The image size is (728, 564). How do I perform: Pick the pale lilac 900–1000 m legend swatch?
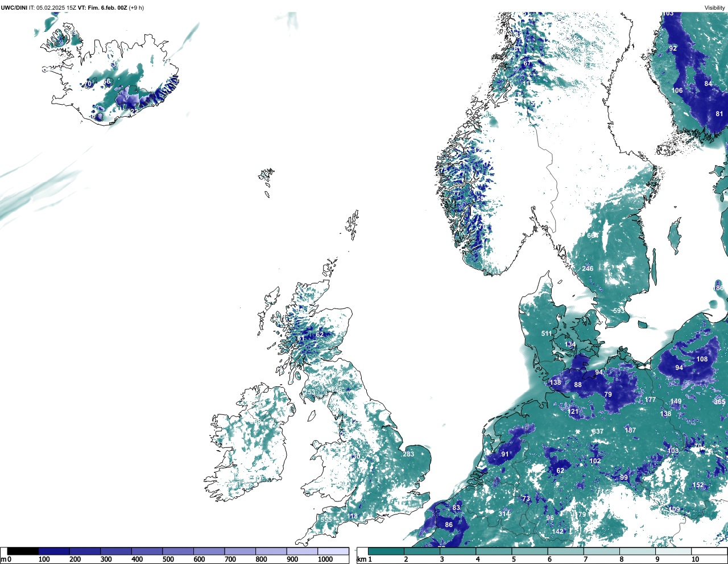[x=302, y=551]
